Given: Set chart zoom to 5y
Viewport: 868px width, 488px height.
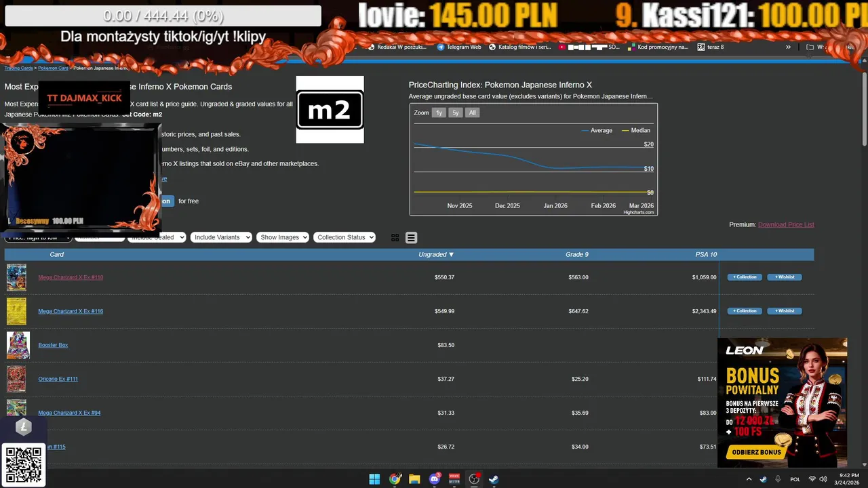Looking at the screenshot, I should [456, 113].
